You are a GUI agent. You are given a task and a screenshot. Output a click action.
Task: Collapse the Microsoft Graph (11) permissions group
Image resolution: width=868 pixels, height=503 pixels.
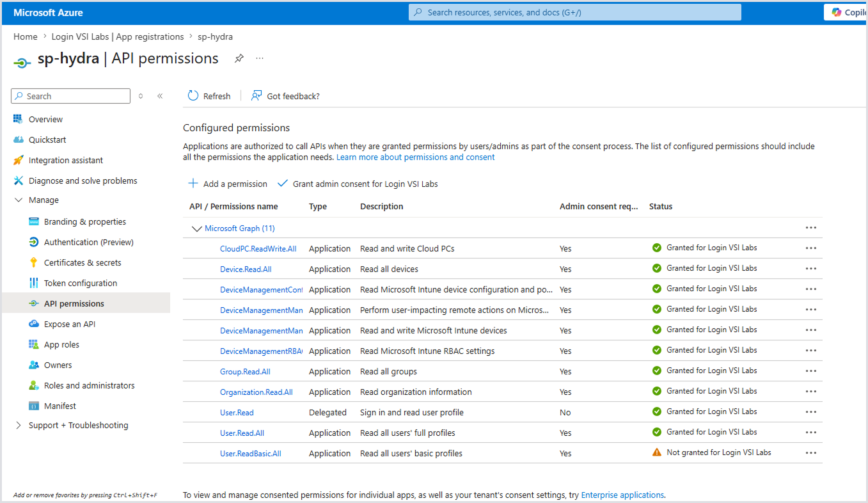pos(196,228)
